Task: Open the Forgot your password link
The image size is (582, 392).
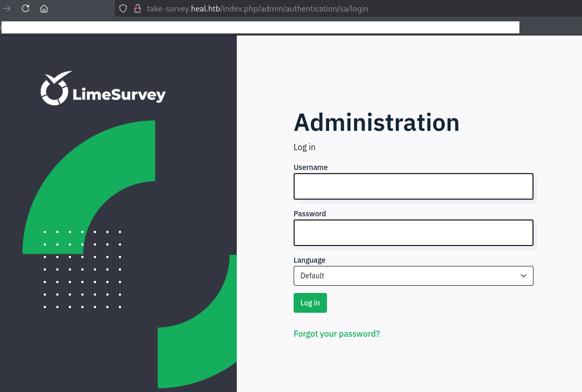Action: (336, 334)
